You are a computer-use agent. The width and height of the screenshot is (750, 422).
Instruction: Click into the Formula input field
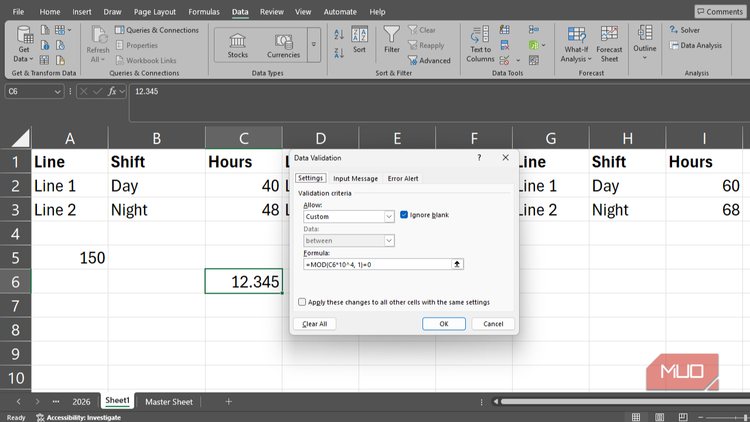click(377, 264)
